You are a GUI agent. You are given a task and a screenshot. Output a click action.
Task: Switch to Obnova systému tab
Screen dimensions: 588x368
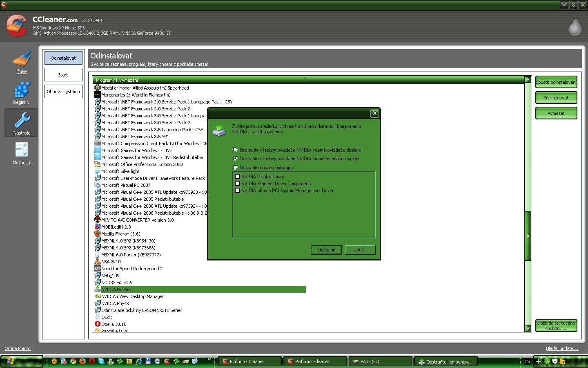click(63, 92)
